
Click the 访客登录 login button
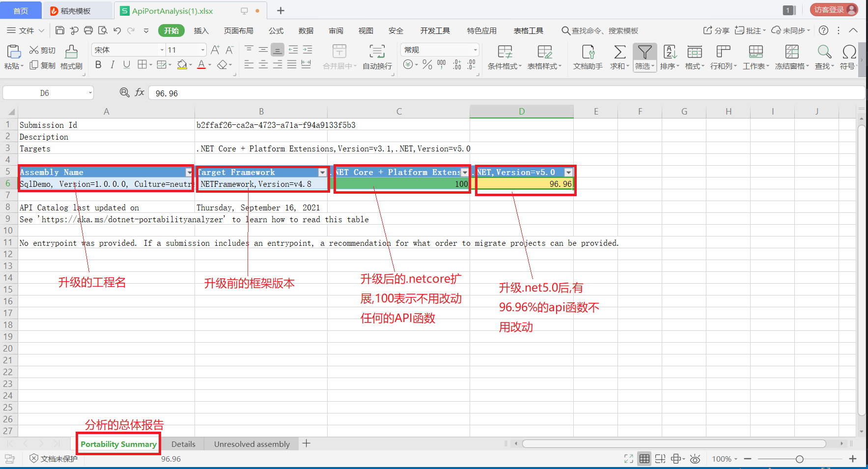[x=834, y=9]
